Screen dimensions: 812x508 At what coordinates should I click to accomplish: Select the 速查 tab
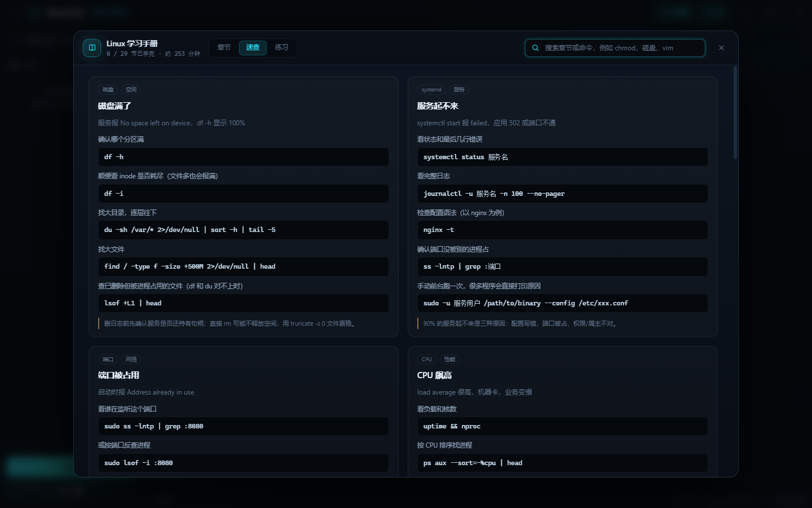[253, 47]
